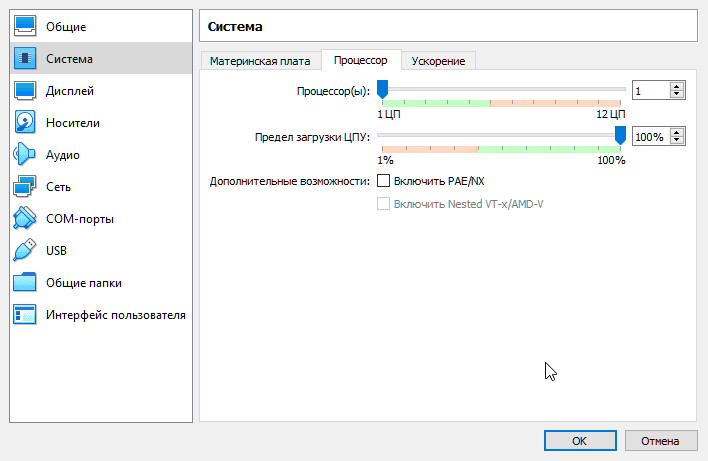This screenshot has width=708, height=461.
Task: Select Интерфейс пользователя in sidebar
Action: click(x=115, y=315)
